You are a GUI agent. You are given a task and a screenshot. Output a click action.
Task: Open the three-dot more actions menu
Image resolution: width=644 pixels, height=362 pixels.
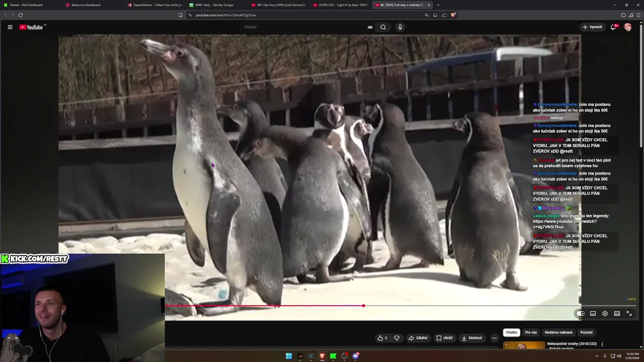495,338
